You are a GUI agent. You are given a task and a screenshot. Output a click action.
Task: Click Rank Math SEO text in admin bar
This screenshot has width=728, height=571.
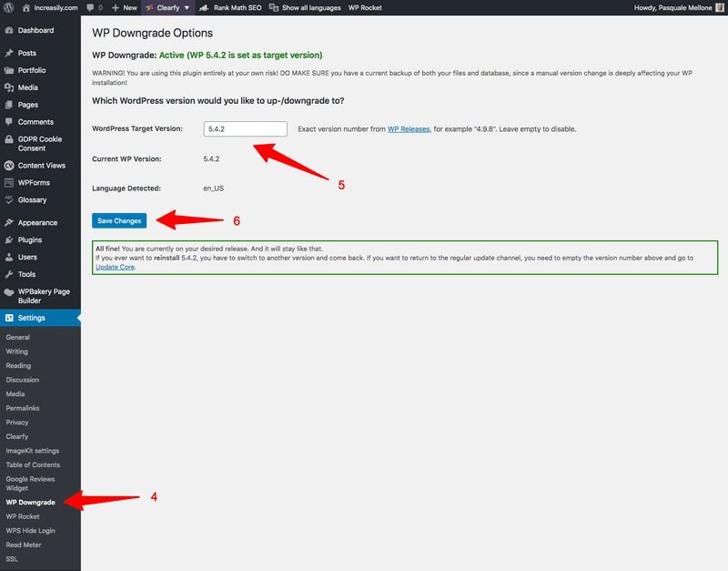click(x=238, y=7)
